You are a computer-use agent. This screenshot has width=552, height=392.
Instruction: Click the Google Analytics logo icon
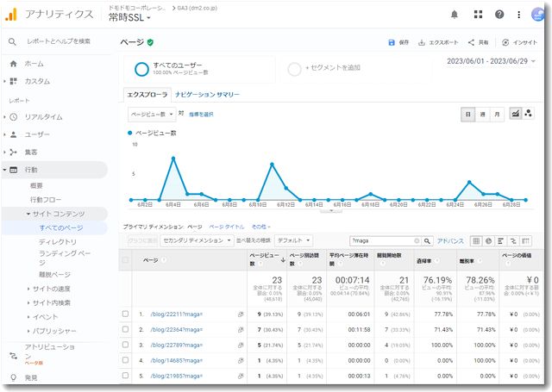[x=11, y=15]
